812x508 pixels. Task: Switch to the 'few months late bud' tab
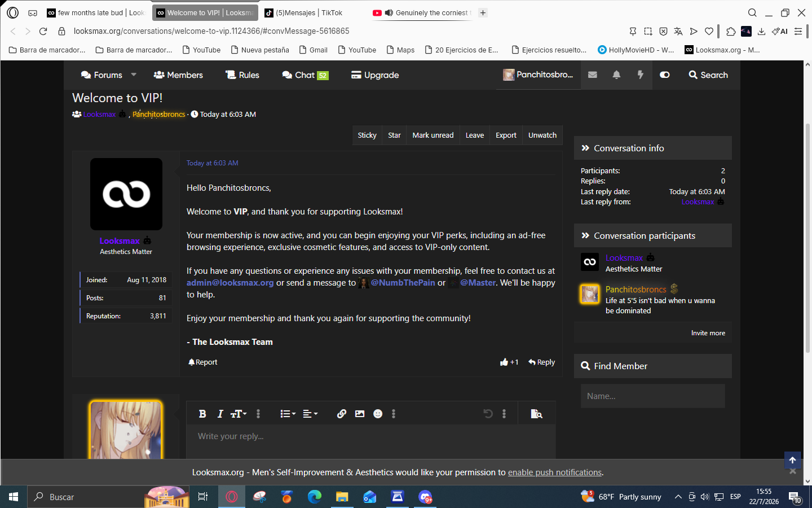(x=96, y=12)
